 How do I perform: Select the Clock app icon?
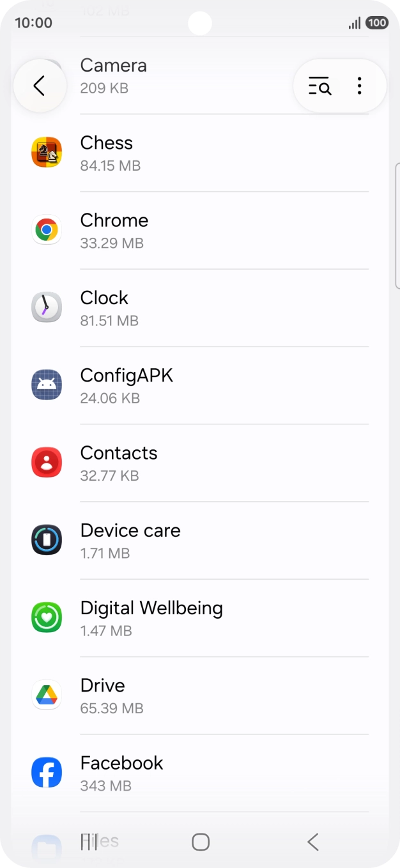(47, 307)
